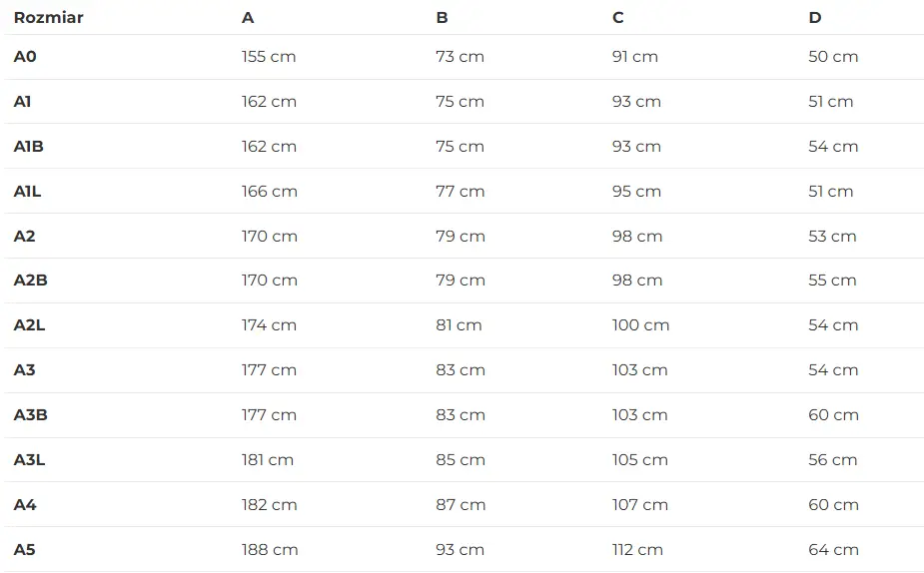Select the A1L size row label
The width and height of the screenshot is (924, 573).
point(28,192)
